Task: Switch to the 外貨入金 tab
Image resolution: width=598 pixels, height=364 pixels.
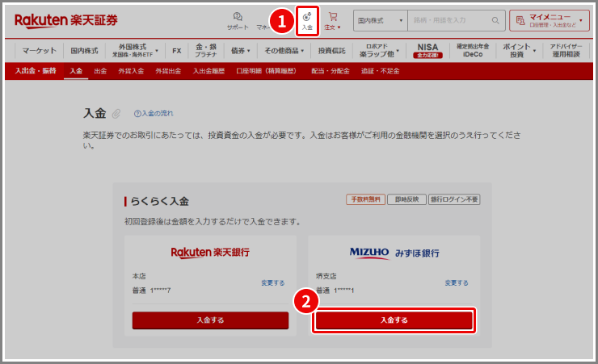Action: click(x=131, y=71)
